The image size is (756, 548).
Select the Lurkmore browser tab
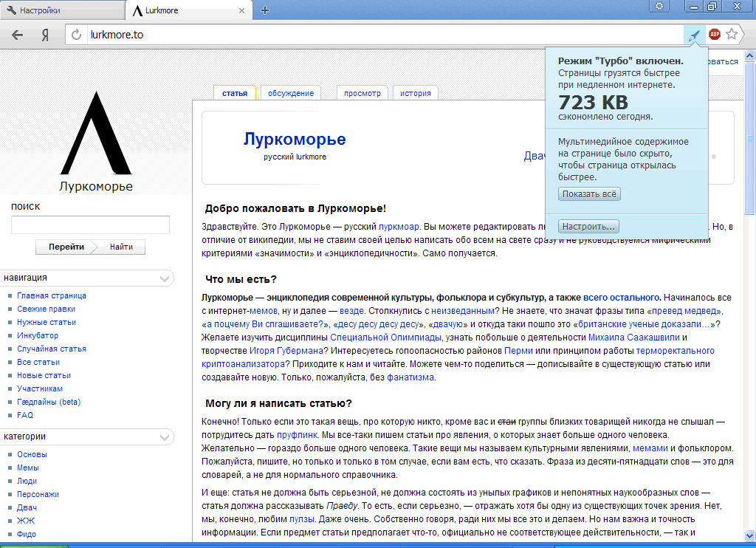(x=189, y=10)
